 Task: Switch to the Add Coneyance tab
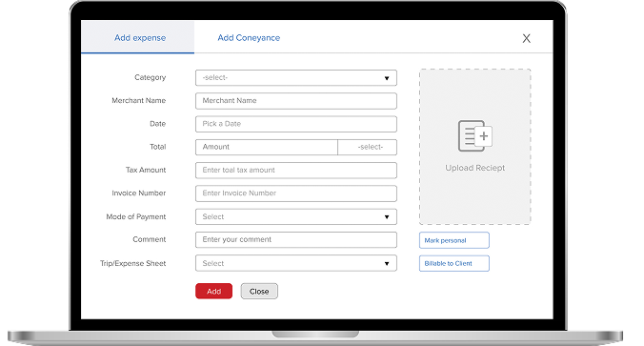(x=249, y=38)
